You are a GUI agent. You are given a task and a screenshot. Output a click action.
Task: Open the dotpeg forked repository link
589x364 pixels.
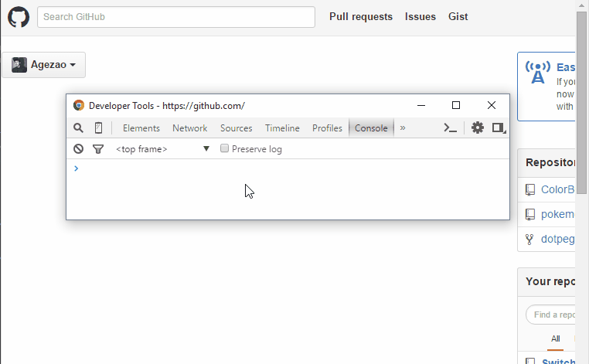pyautogui.click(x=558, y=239)
